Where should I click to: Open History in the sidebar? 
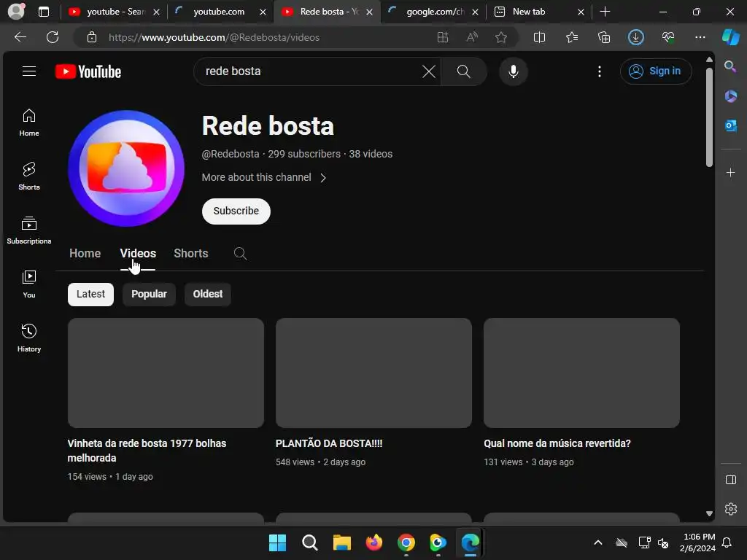pyautogui.click(x=29, y=338)
